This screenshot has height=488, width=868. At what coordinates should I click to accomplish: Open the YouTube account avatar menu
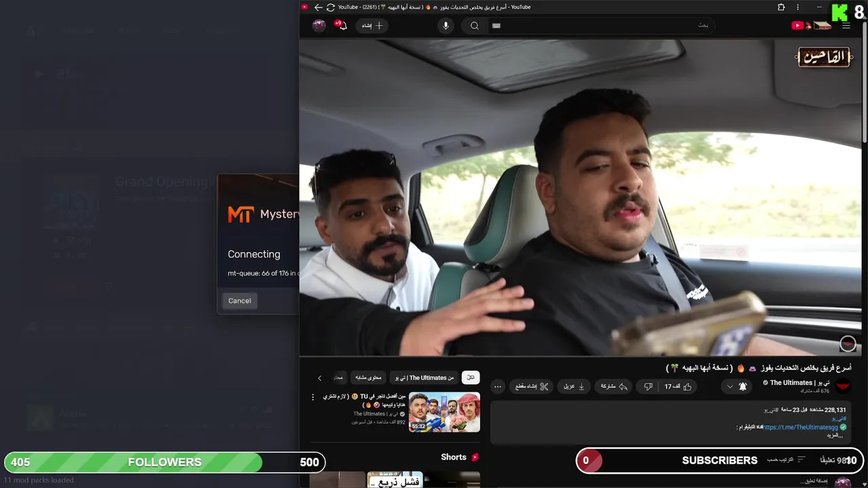click(x=319, y=25)
